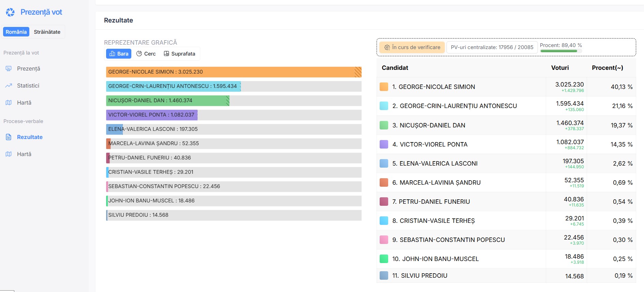Click the Prezență vot logo icon
The width and height of the screenshot is (644, 292).
coord(10,12)
